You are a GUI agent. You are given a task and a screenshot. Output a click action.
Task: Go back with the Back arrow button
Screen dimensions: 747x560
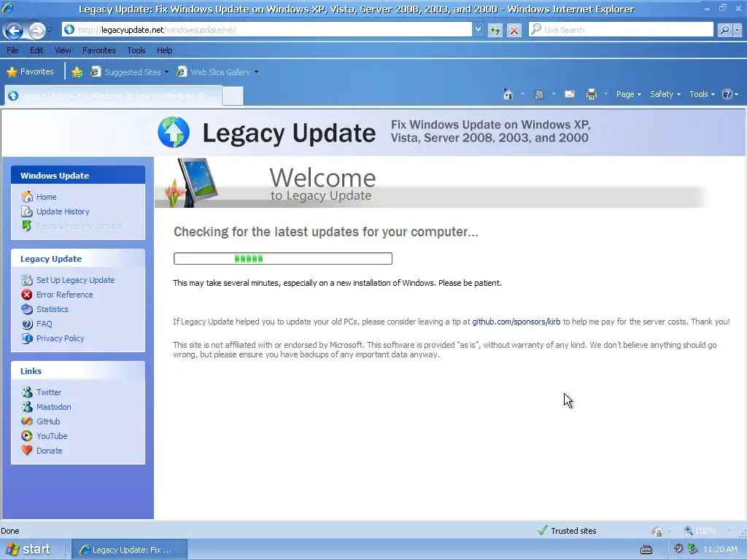coord(13,31)
